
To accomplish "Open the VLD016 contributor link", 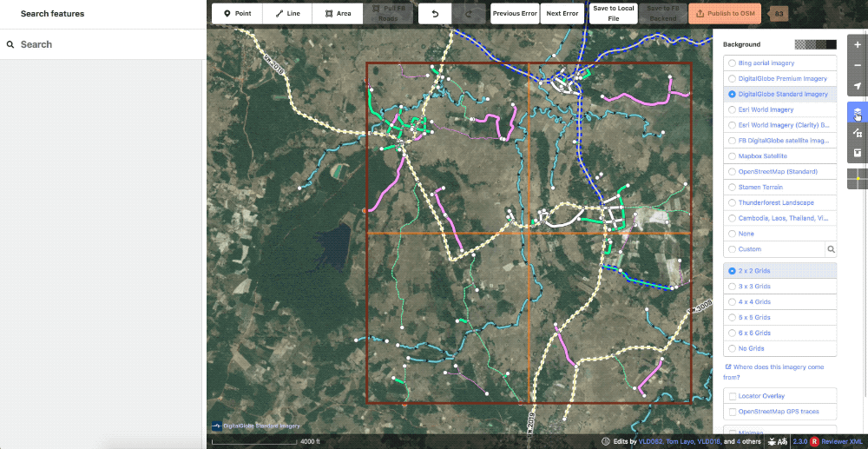I will [709, 442].
